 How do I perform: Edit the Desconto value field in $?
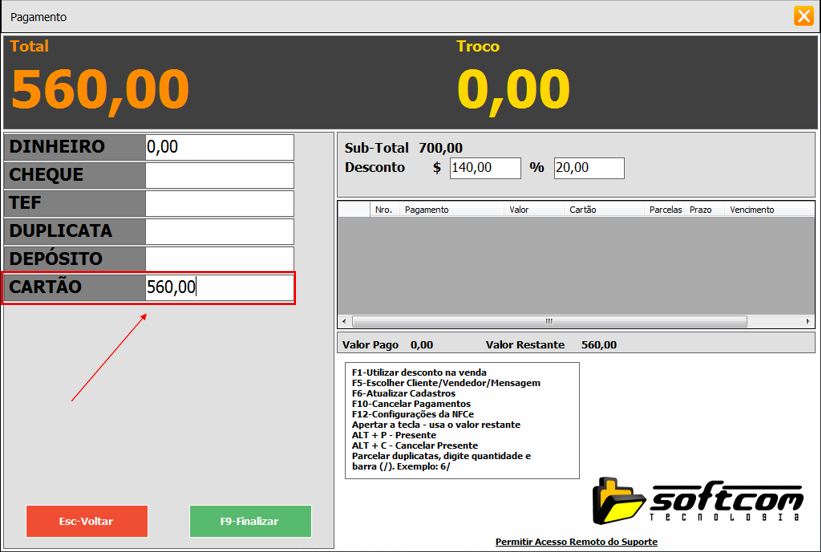tap(485, 168)
